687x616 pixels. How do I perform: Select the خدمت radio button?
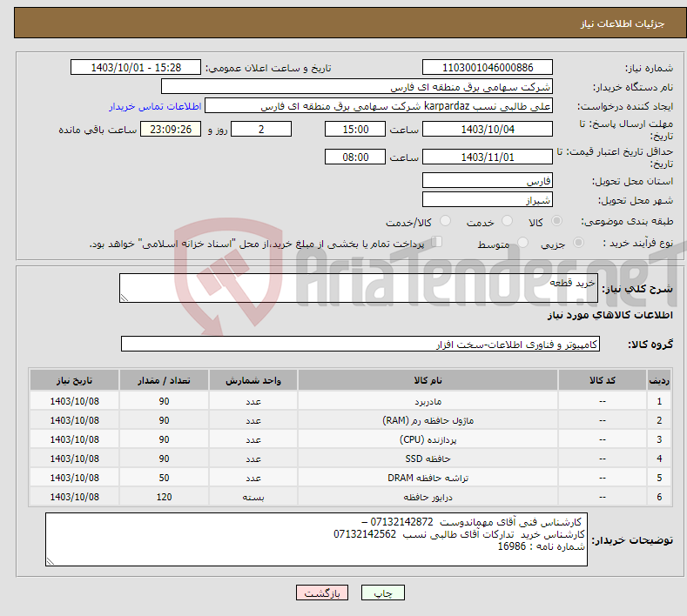click(x=507, y=221)
